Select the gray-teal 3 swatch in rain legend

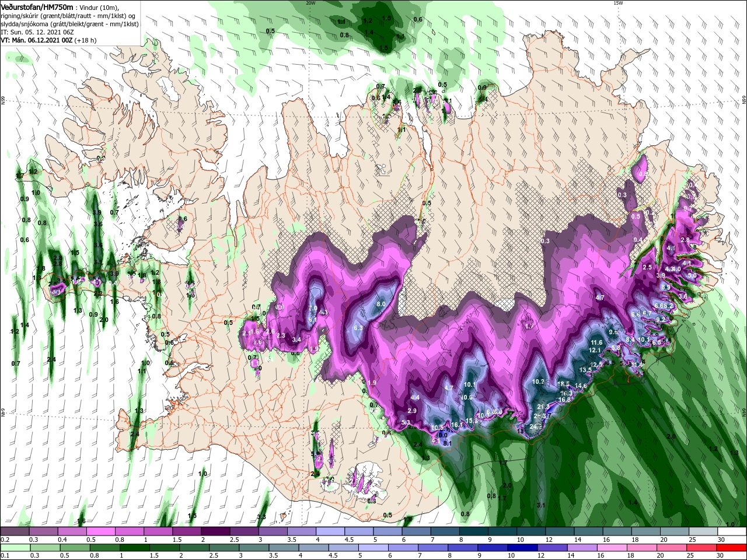(x=253, y=548)
